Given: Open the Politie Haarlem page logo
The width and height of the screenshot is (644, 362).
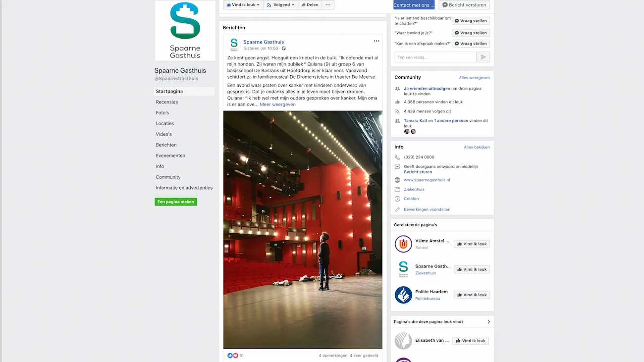Looking at the screenshot, I should click(x=403, y=295).
